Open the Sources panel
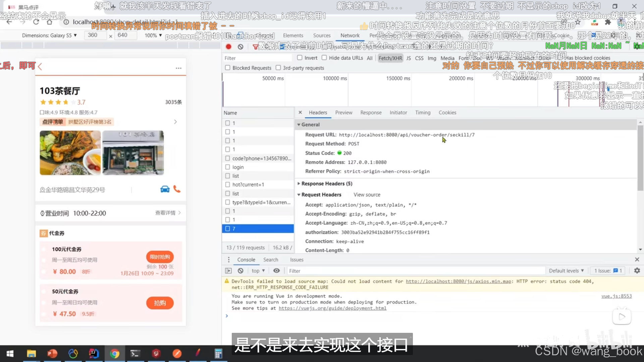This screenshot has height=362, width=644. pos(321,35)
